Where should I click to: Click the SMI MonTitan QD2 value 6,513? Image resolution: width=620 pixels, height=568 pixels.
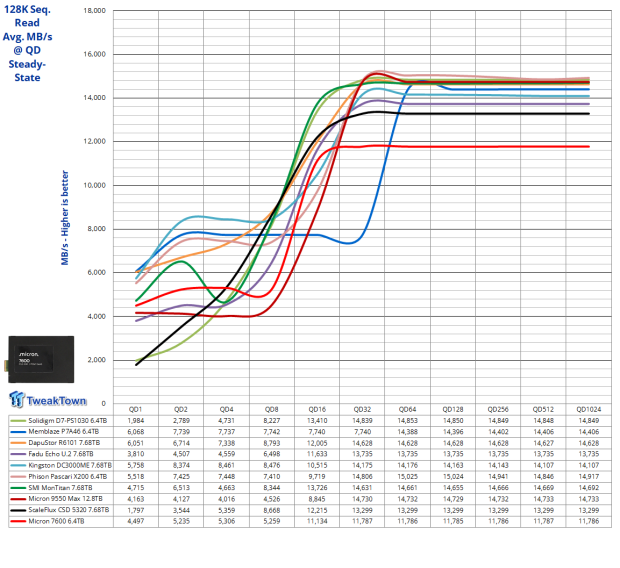(181, 488)
